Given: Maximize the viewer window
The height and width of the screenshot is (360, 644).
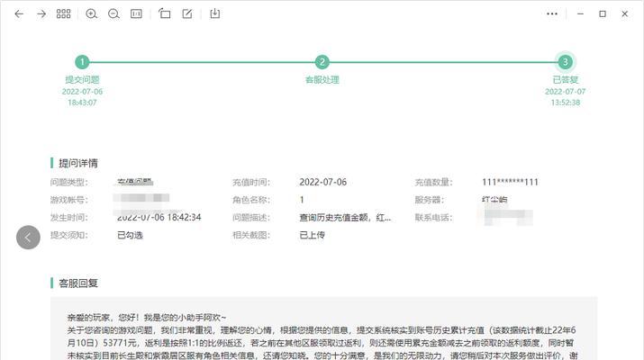Looking at the screenshot, I should 603,14.
